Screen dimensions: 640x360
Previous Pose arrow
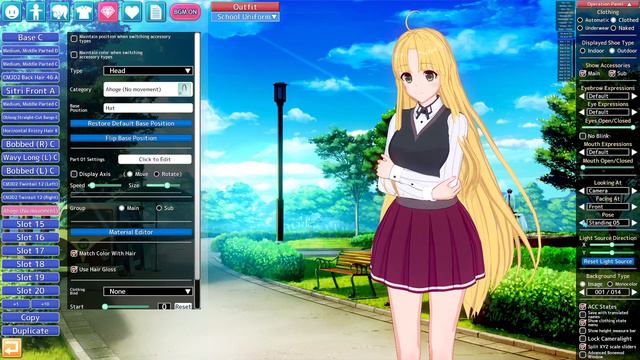pos(582,223)
